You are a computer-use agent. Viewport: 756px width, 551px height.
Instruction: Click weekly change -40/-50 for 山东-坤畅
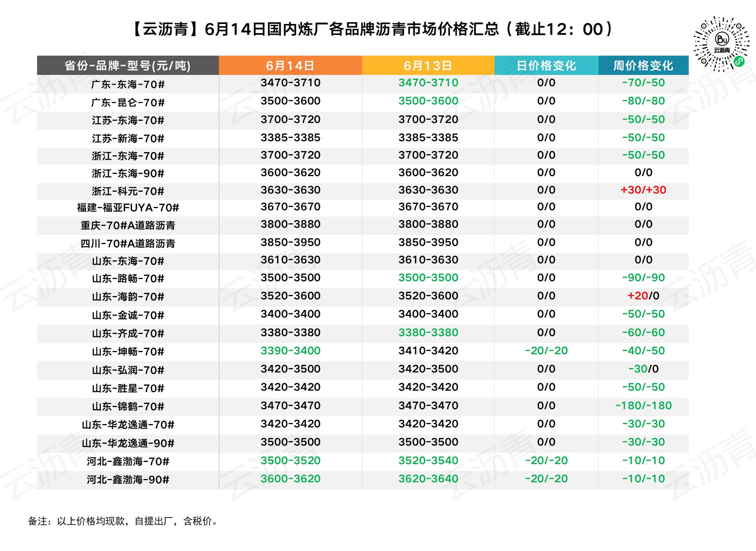tap(643, 351)
